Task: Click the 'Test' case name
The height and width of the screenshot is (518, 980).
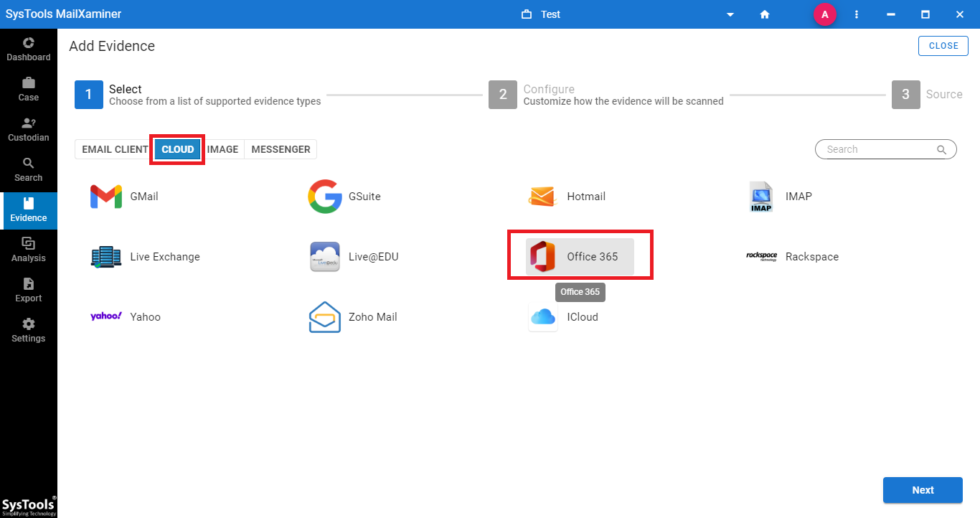Action: pyautogui.click(x=551, y=14)
